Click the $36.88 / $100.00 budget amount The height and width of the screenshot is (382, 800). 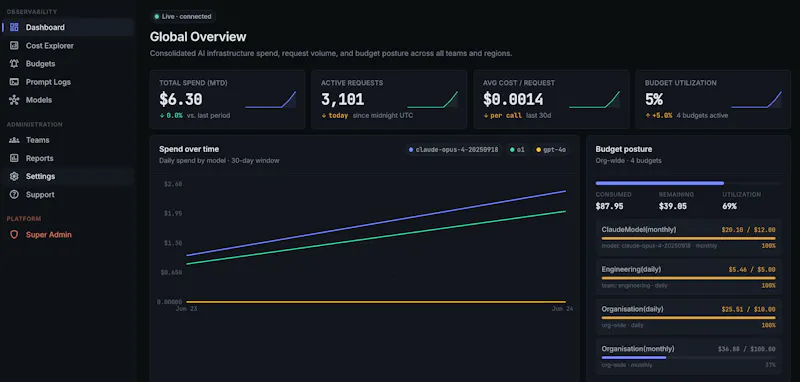tap(746, 349)
